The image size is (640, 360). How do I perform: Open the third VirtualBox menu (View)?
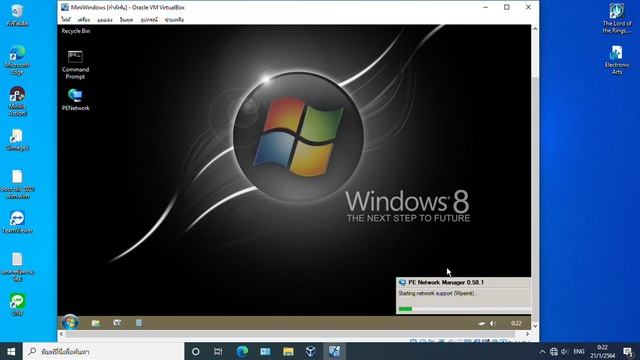[105, 20]
